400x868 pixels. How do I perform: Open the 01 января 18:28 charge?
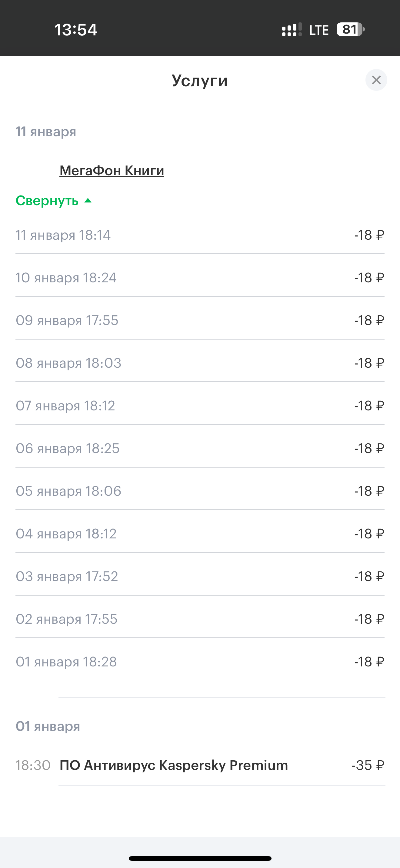pos(200,662)
